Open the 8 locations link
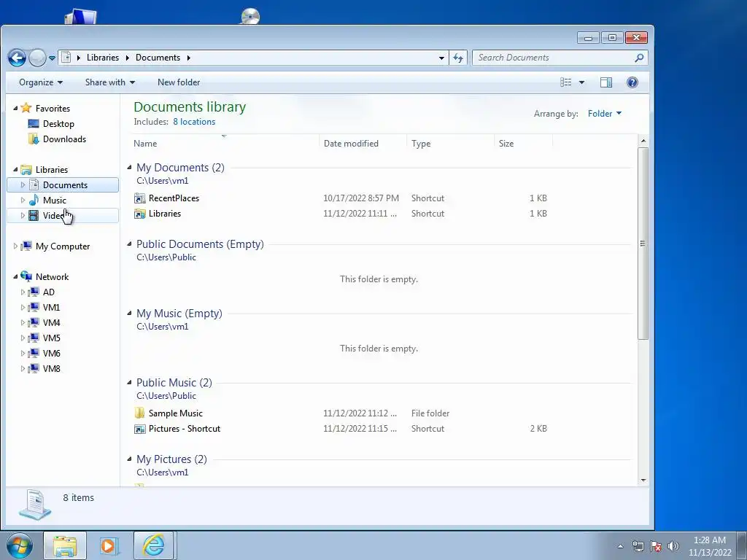This screenshot has height=560, width=747. click(x=194, y=122)
